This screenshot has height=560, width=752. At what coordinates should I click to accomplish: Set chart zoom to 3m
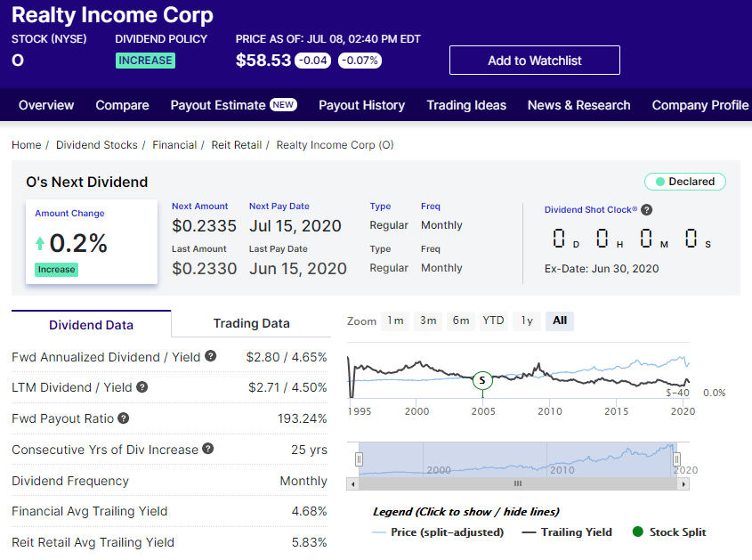[x=428, y=321]
